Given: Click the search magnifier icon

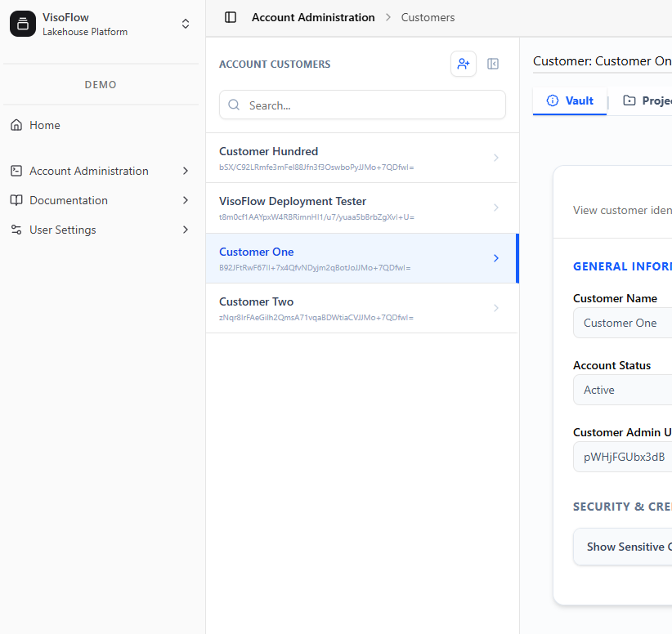Looking at the screenshot, I should (235, 105).
